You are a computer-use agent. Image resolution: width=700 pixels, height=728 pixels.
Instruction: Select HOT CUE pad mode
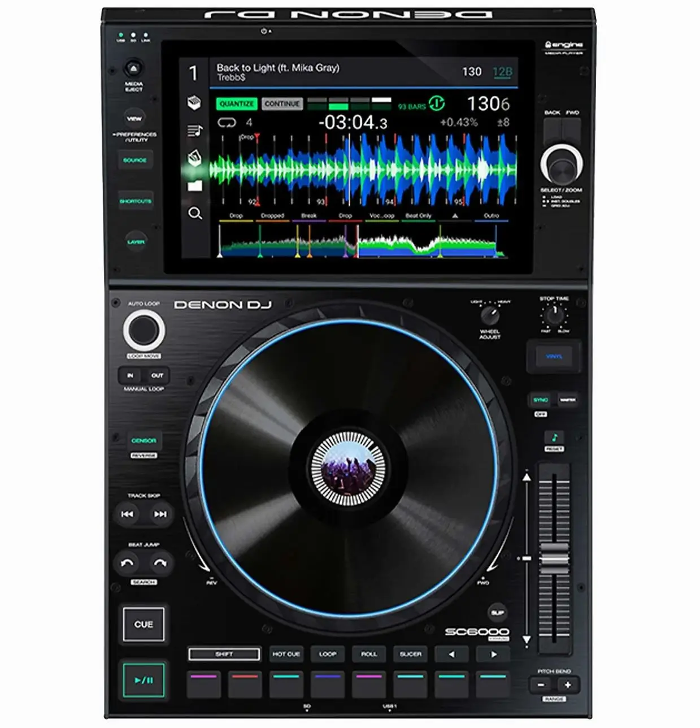(286, 655)
